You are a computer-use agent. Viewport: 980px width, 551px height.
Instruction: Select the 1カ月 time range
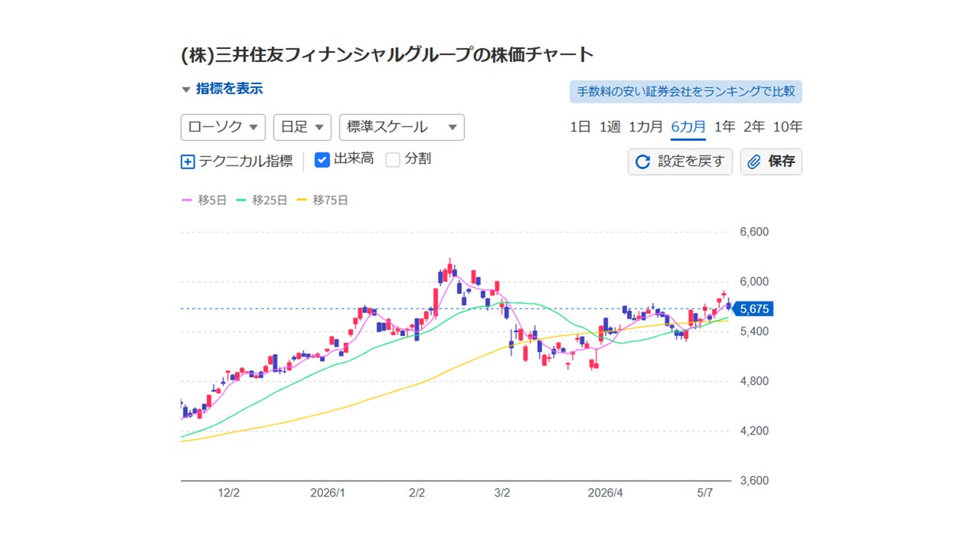coord(645,127)
